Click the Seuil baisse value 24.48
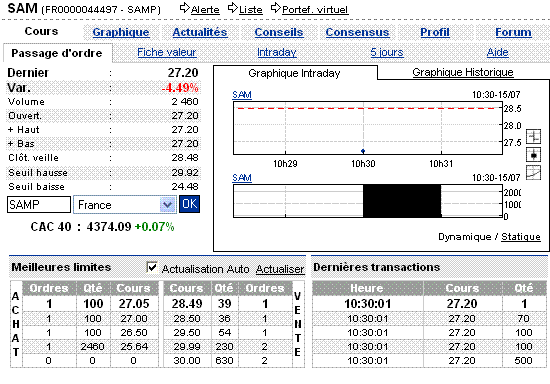The height and width of the screenshot is (384, 550). click(x=185, y=187)
